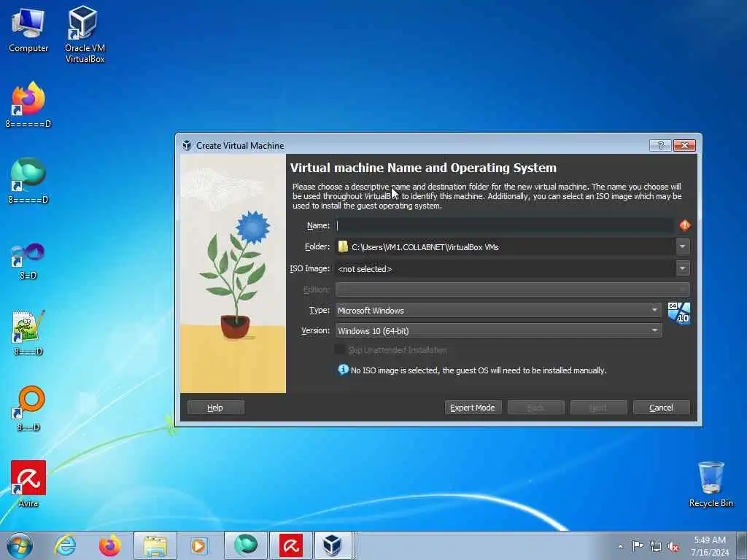
Task: Switch to Avira in the taskbar
Action: point(290,545)
